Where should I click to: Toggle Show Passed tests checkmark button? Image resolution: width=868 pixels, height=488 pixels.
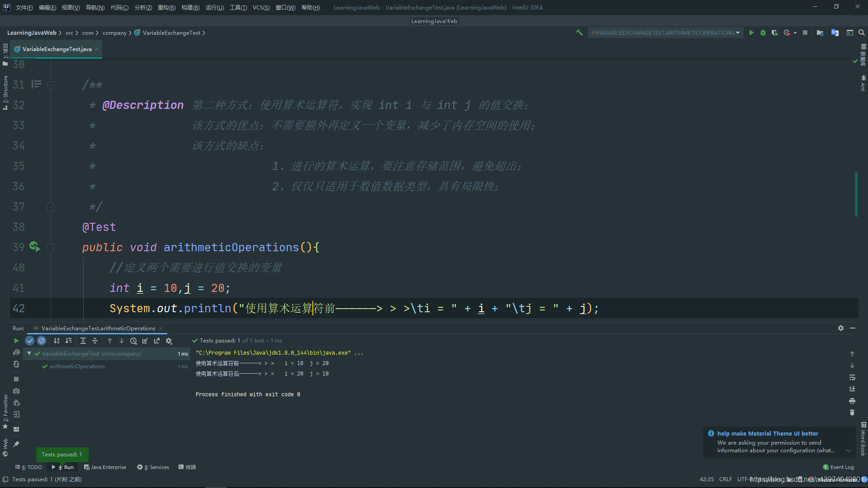tap(30, 341)
